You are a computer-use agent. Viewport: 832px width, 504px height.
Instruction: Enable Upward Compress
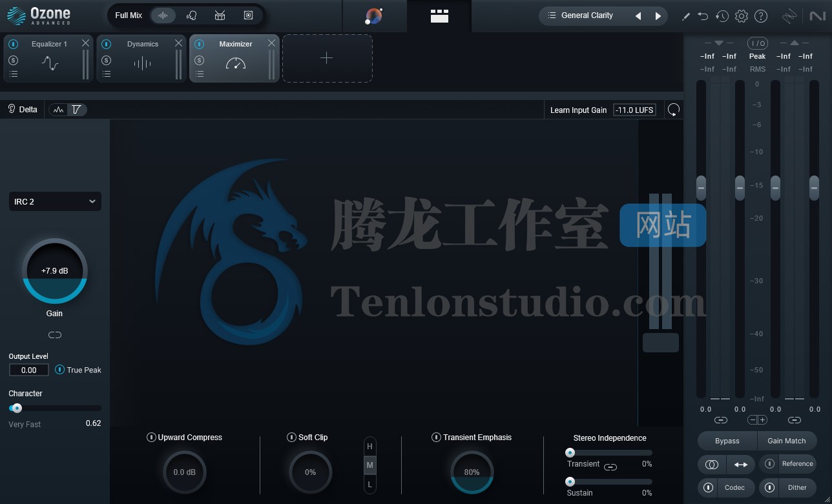click(152, 438)
